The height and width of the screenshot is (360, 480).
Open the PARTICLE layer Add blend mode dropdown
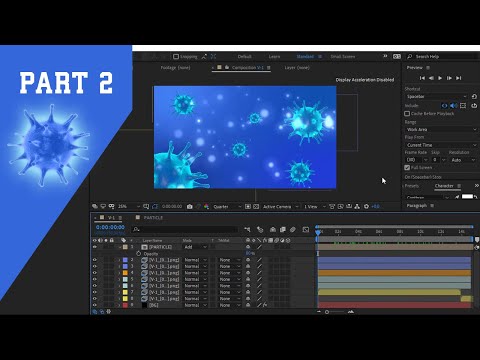click(195, 247)
